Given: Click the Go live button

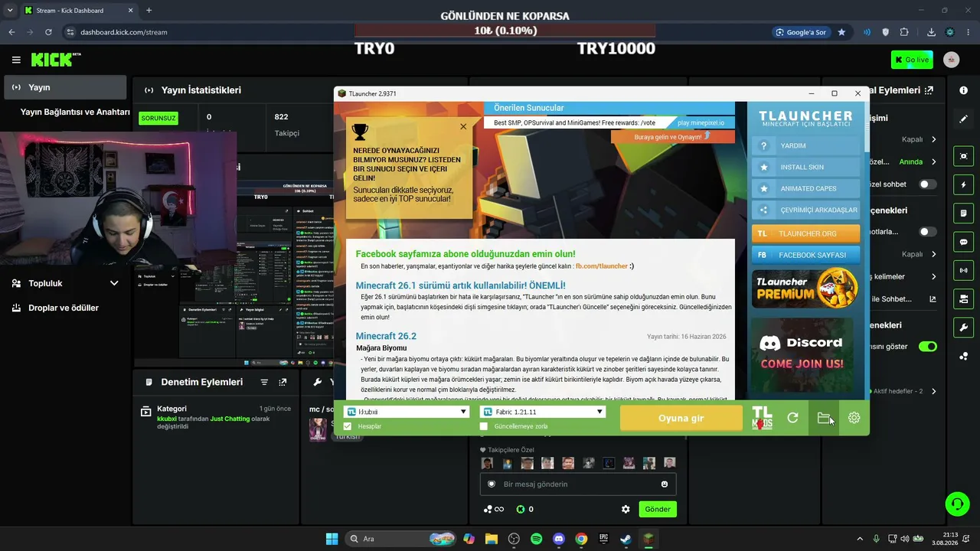Looking at the screenshot, I should 912,60.
